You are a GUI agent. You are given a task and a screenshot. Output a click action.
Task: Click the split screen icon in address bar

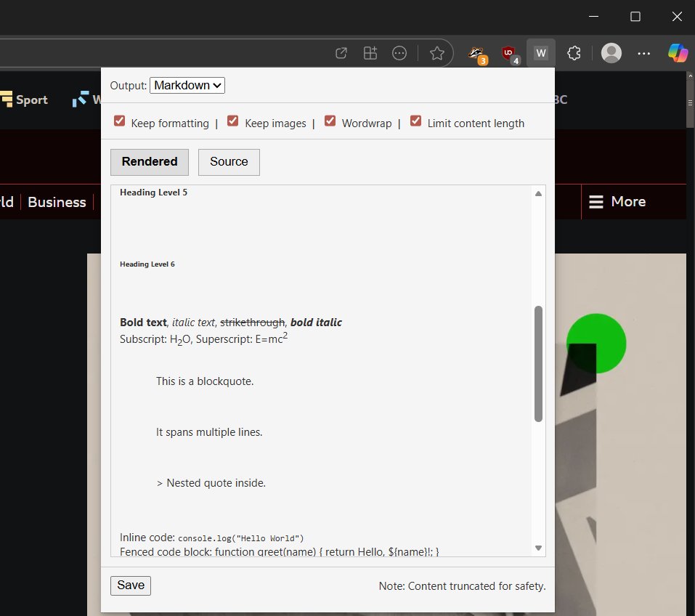[370, 53]
